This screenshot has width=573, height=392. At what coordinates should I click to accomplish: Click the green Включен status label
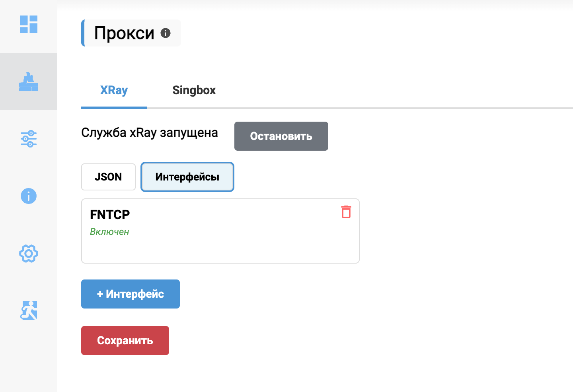point(109,232)
